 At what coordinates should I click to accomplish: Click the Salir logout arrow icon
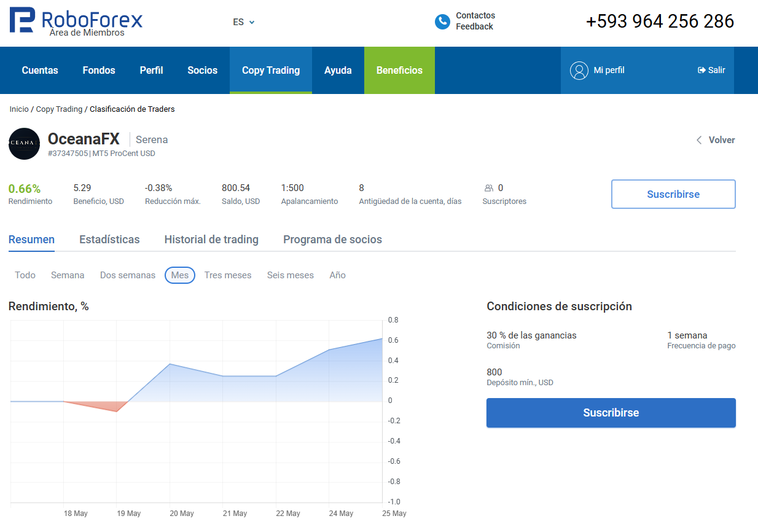click(x=701, y=71)
